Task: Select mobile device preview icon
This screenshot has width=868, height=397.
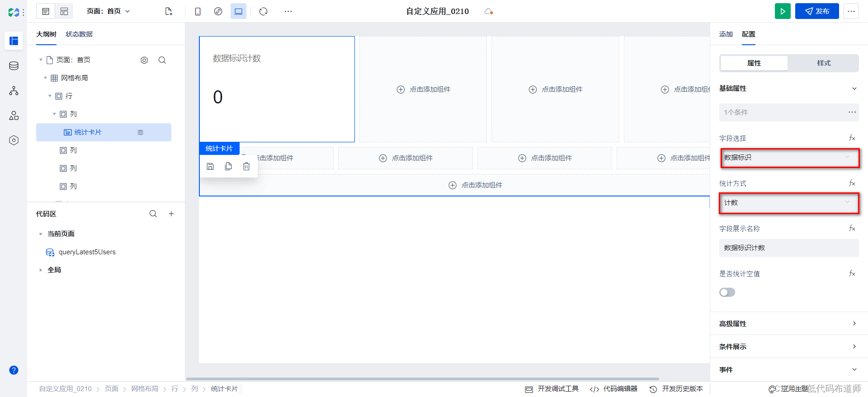Action: (198, 11)
